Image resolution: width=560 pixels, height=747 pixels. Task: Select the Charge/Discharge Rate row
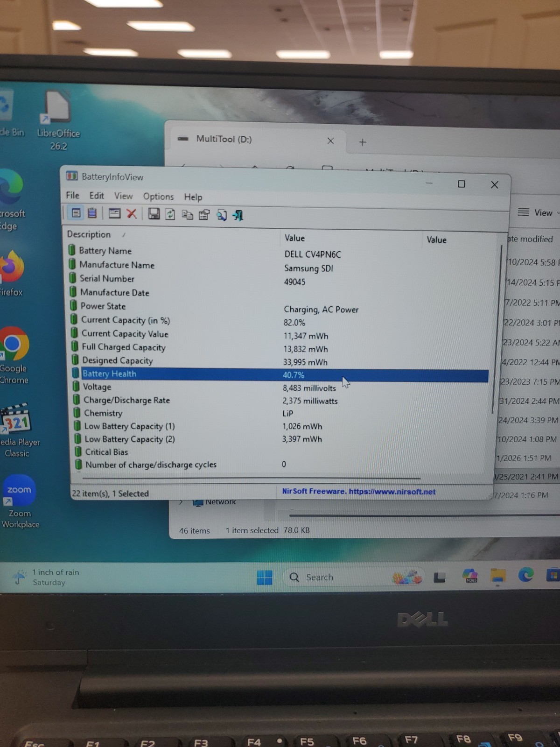(x=280, y=400)
